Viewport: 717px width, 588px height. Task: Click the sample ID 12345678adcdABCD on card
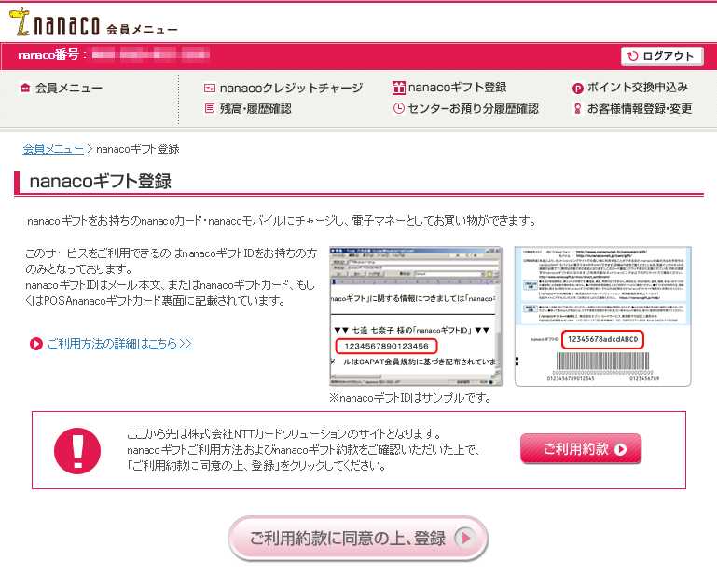coord(602,339)
